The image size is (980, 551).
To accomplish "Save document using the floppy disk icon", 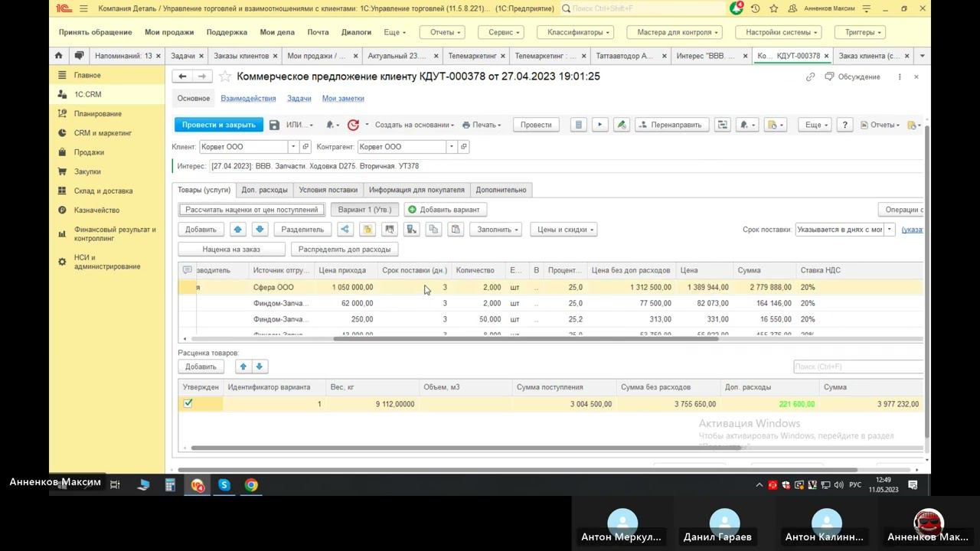I will click(274, 125).
